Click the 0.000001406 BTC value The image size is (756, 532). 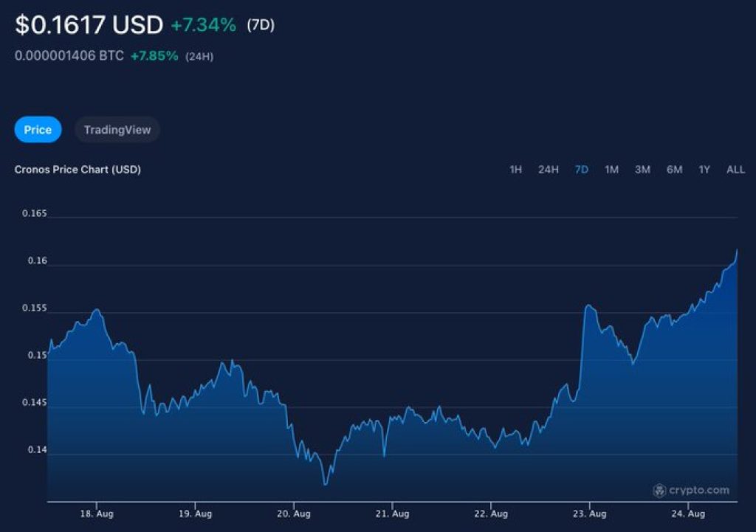(69, 55)
